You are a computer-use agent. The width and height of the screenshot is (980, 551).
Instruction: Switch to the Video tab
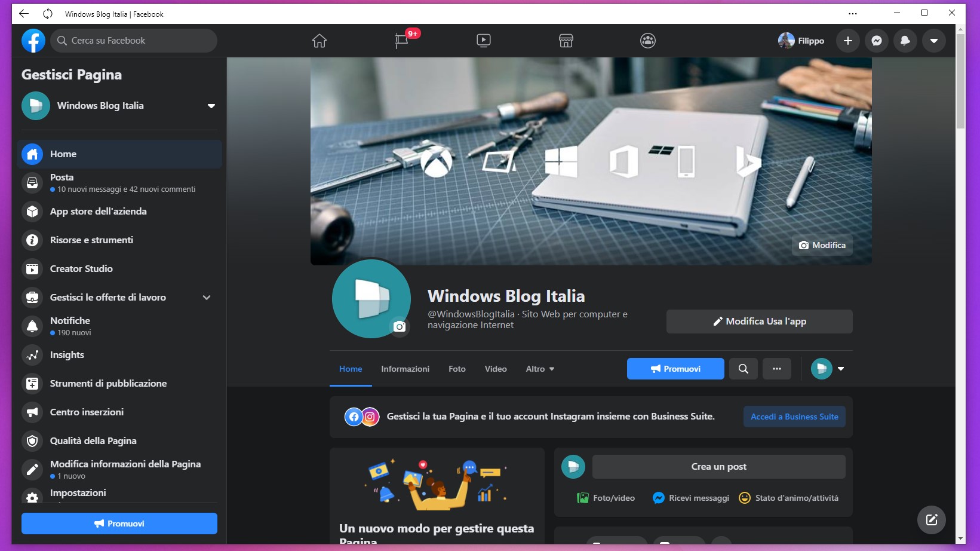pos(496,369)
